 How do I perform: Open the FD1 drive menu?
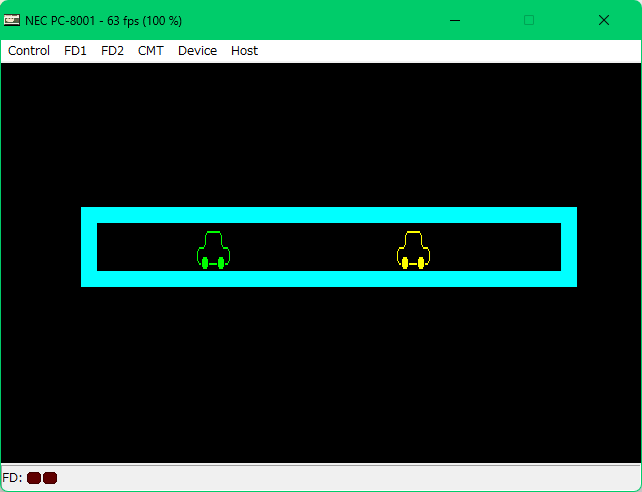tap(75, 51)
